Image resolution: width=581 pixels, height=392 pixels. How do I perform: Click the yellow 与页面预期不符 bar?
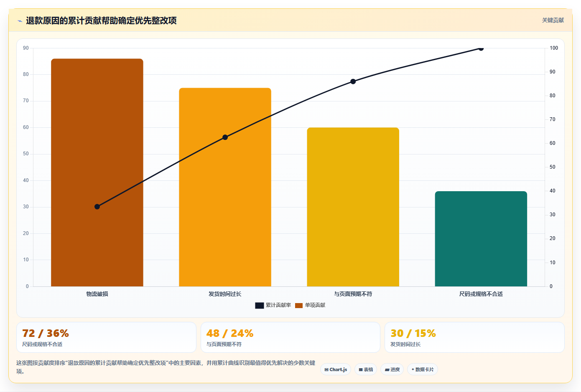(353, 207)
